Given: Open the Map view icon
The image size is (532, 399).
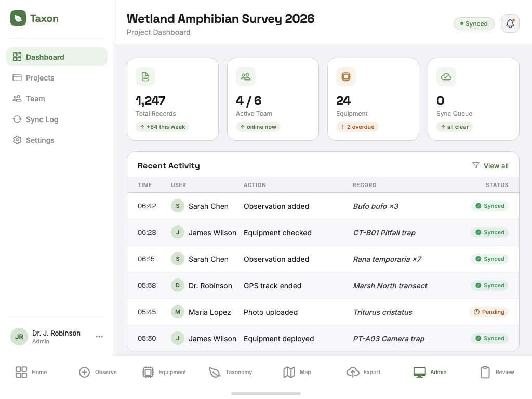Looking at the screenshot, I should (x=296, y=372).
